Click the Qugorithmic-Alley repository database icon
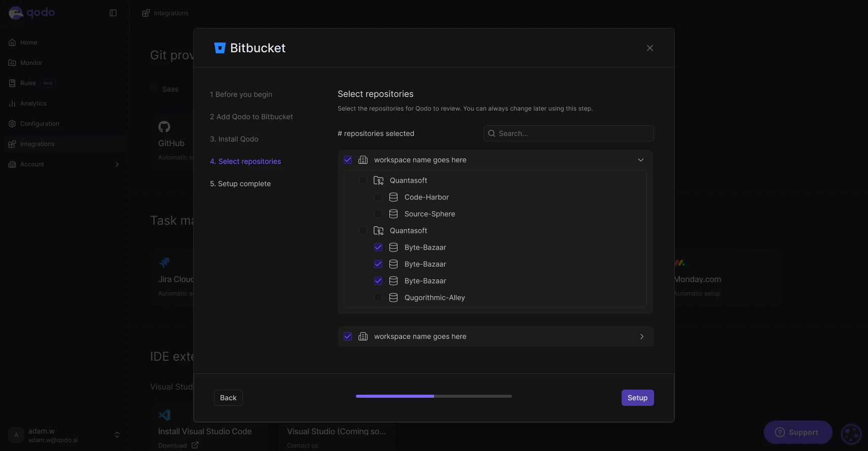Viewport: 868px width, 451px height. point(393,298)
